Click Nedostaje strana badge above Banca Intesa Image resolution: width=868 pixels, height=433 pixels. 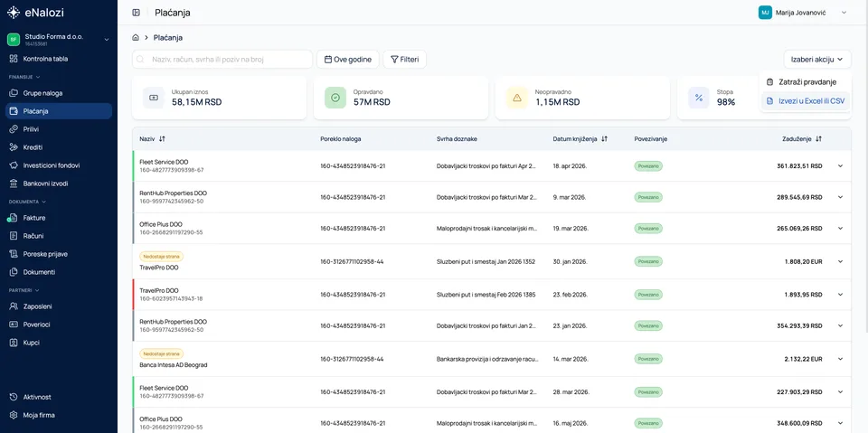(x=161, y=353)
